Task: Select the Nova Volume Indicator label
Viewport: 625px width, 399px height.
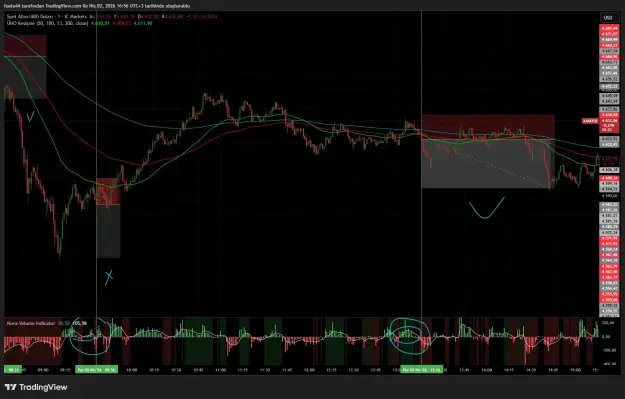Action: pyautogui.click(x=31, y=323)
